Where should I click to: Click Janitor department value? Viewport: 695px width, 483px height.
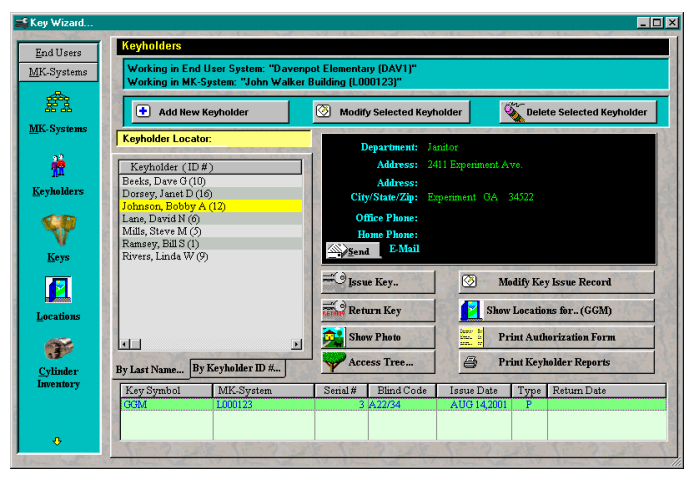pyautogui.click(x=442, y=147)
